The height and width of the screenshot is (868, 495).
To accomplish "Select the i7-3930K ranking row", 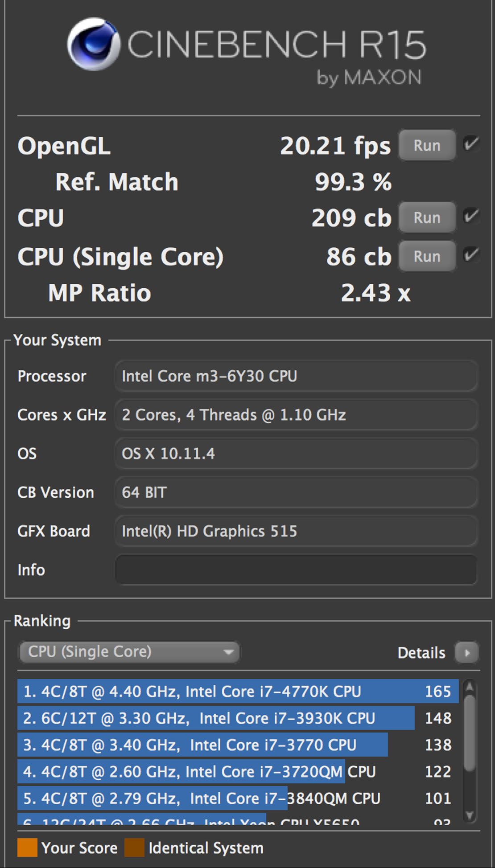I will tap(238, 718).
